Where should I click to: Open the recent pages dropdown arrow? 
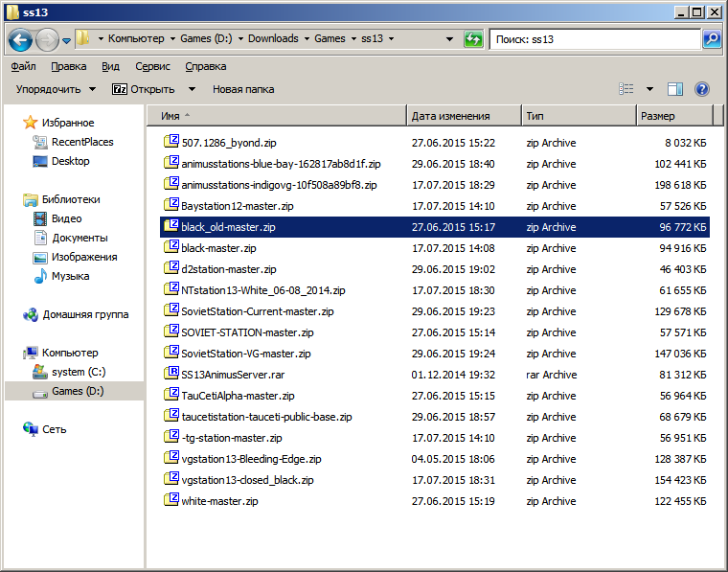pyautogui.click(x=66, y=40)
